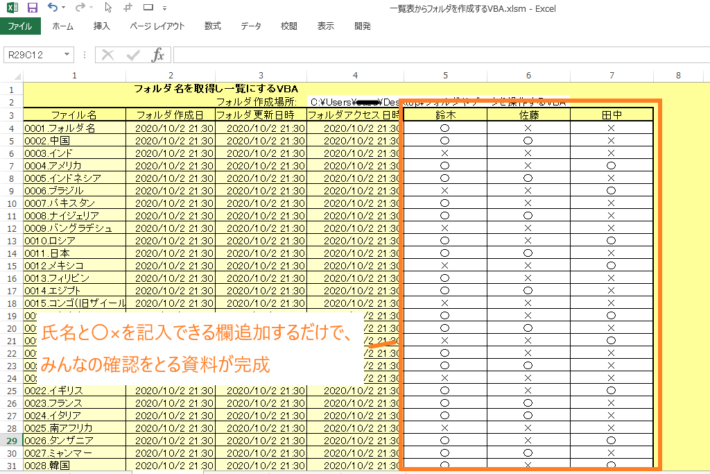
Task: Select row header 13
Action: (x=12, y=241)
